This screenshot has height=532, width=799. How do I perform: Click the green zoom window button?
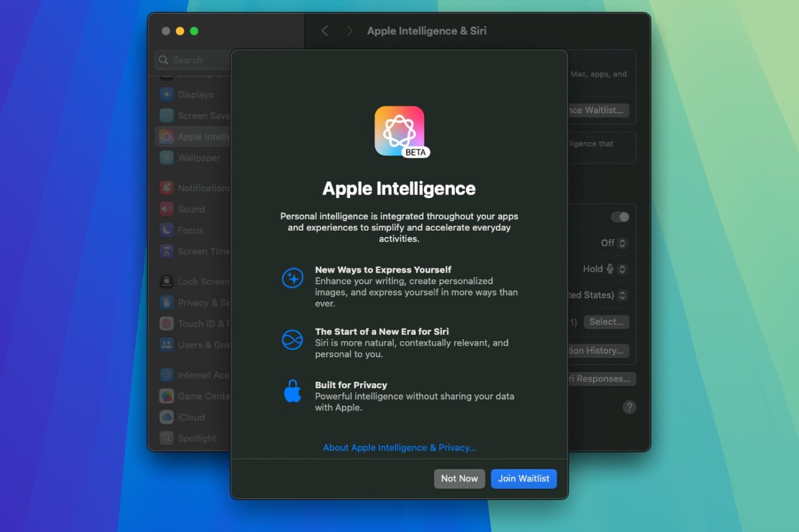(x=194, y=31)
